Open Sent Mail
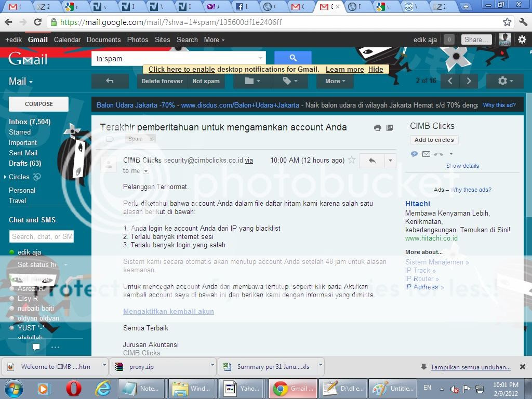The image size is (532, 399). tap(23, 153)
